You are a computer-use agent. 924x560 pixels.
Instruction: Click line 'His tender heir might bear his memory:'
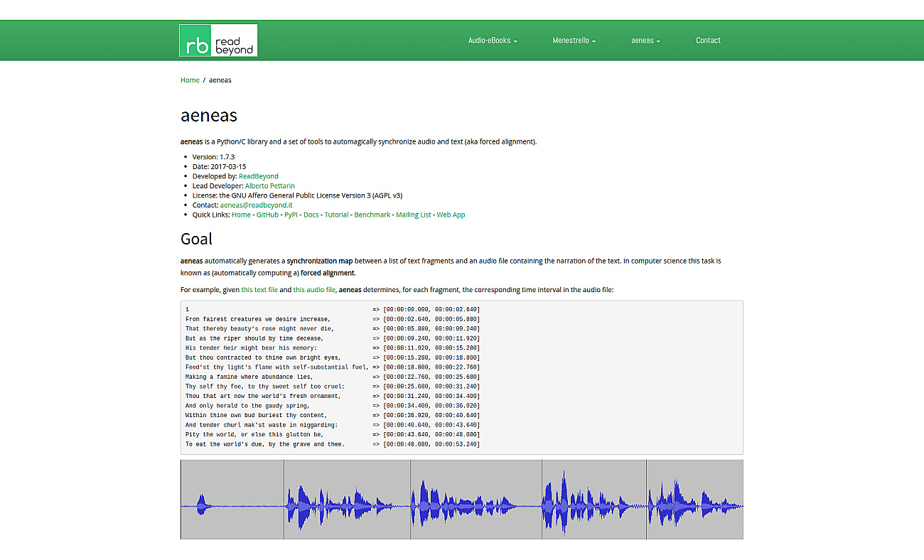tap(251, 348)
